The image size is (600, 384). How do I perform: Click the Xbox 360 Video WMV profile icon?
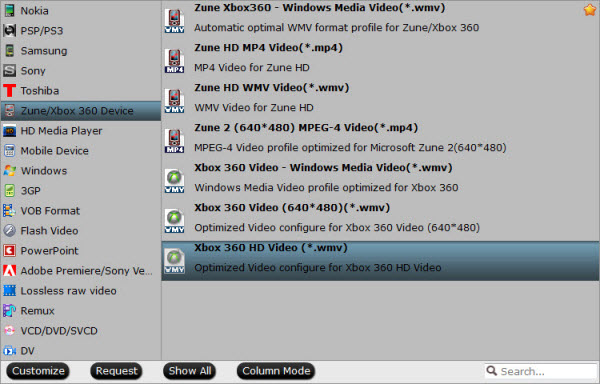point(174,181)
